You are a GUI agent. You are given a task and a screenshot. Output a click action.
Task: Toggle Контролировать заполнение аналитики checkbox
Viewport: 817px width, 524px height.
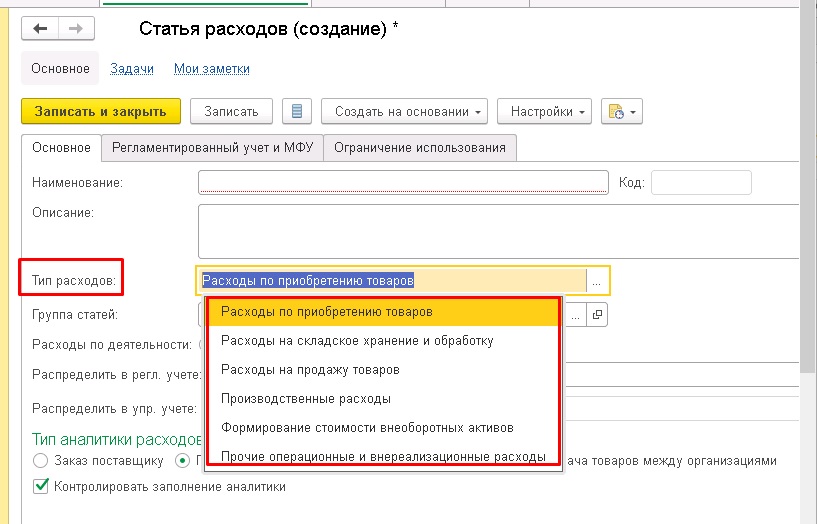[x=41, y=486]
